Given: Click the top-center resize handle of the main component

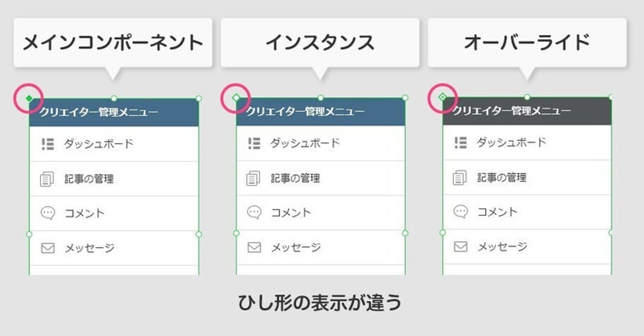Looking at the screenshot, I should [114, 98].
